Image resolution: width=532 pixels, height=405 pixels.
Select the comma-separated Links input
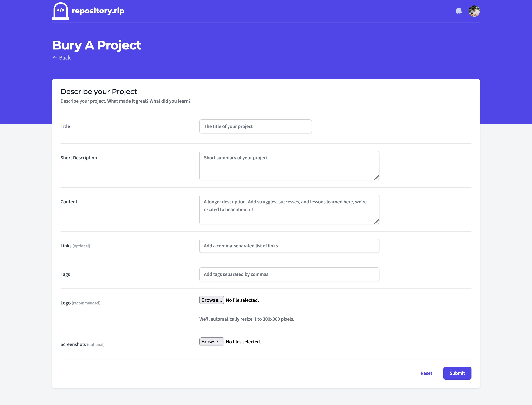pyautogui.click(x=289, y=246)
